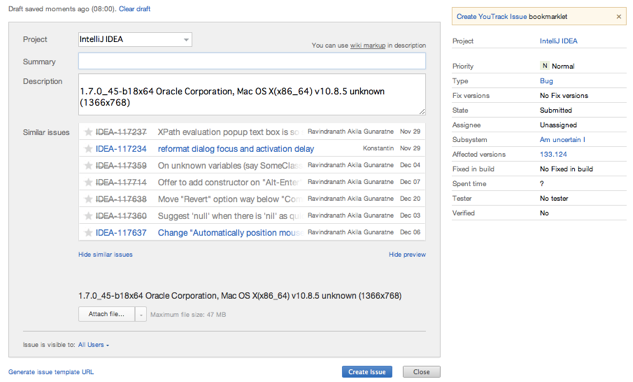Viewport: 633px width, 382px height.
Task: Click the Hide preview link
Action: click(407, 254)
